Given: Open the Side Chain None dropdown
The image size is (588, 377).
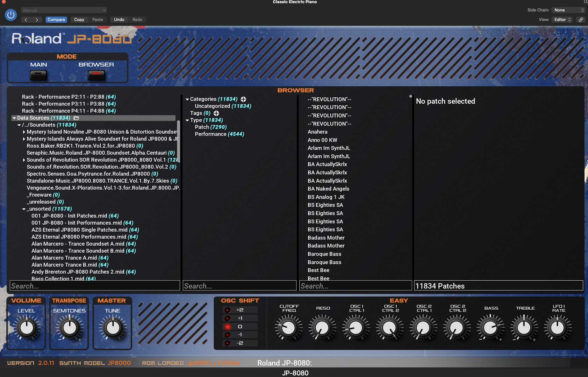Looking at the screenshot, I should coord(569,10).
